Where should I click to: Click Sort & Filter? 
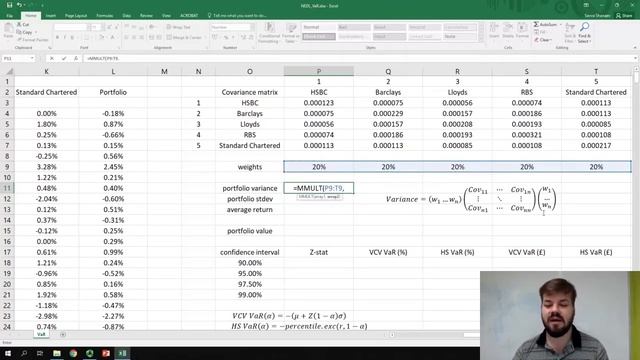(x=570, y=33)
